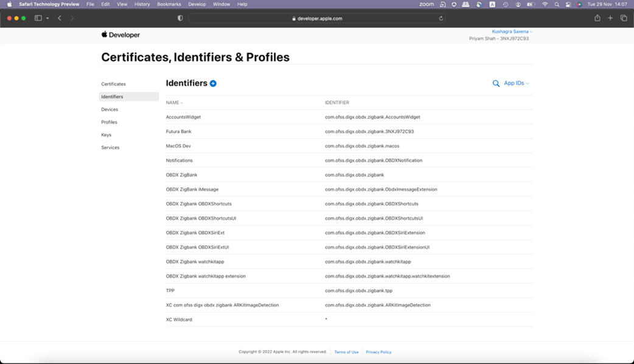This screenshot has height=364, width=634.
Task: Go back with the Safari back arrow
Action: (x=60, y=18)
